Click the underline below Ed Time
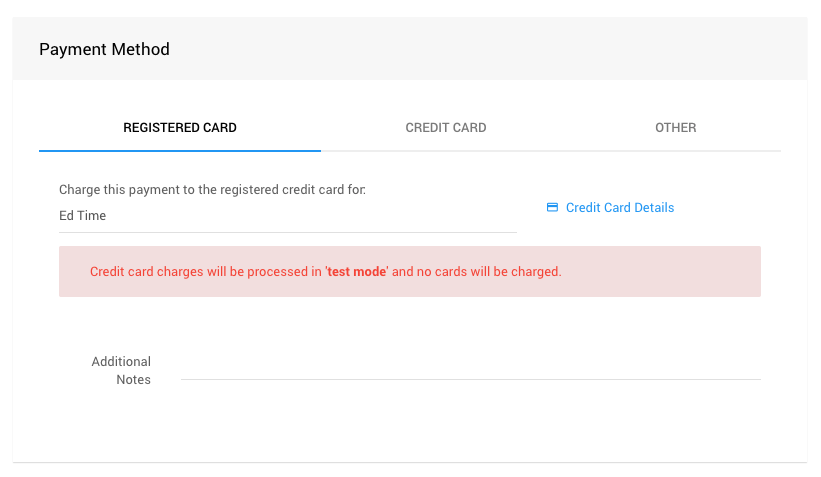 click(287, 232)
